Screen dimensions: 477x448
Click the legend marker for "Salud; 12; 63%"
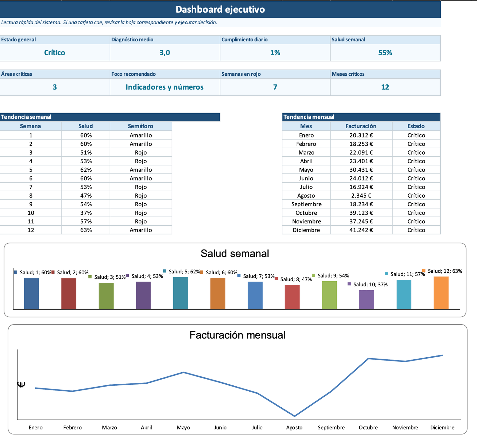[424, 270]
